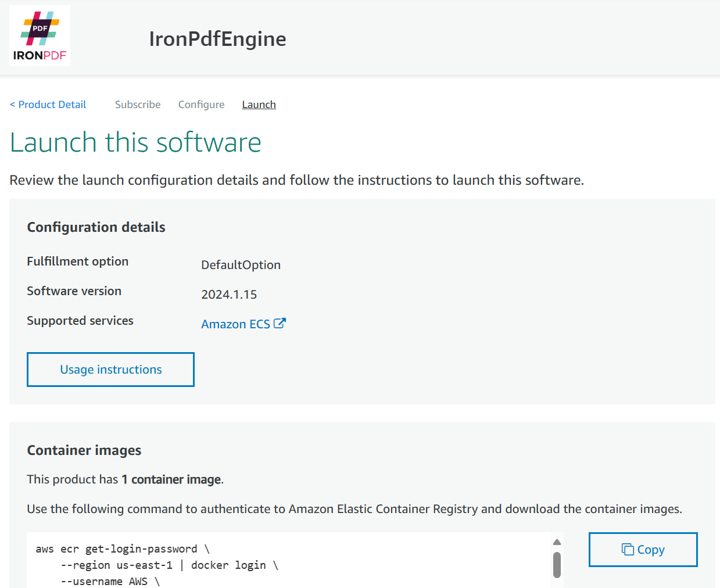Go back to Product Detail
Image resolution: width=720 pixels, height=588 pixels.
pos(48,105)
